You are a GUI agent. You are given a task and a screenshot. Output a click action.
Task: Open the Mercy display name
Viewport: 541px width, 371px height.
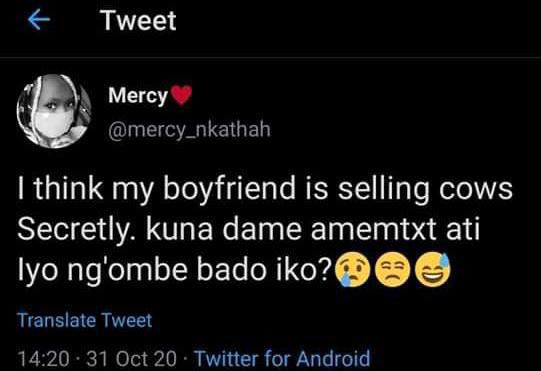pyautogui.click(x=138, y=96)
